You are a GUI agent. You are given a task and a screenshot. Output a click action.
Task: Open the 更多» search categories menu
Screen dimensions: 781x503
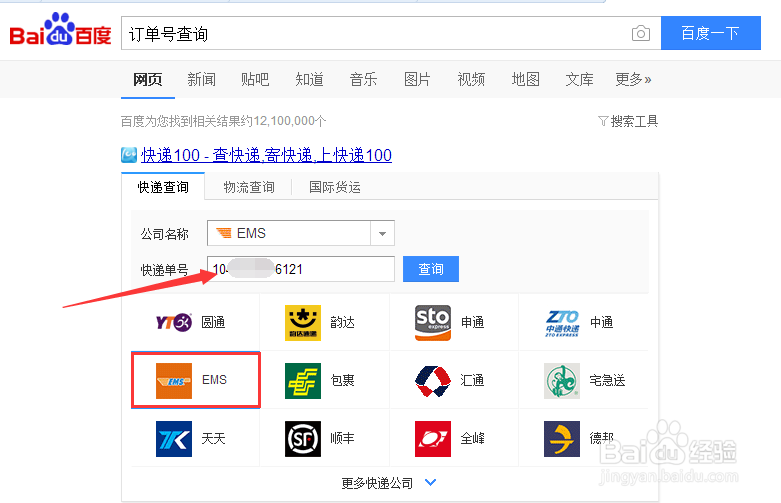633,79
